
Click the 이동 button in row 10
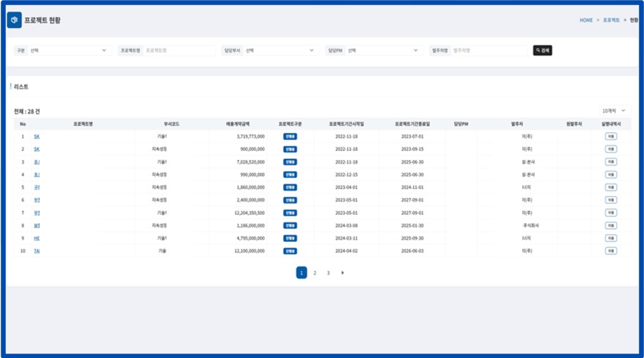(610, 250)
